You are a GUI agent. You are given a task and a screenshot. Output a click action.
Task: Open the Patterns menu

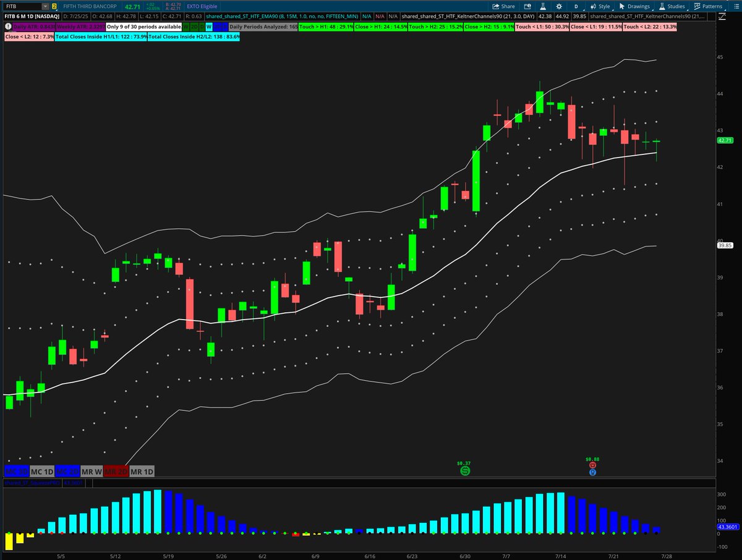pos(708,6)
